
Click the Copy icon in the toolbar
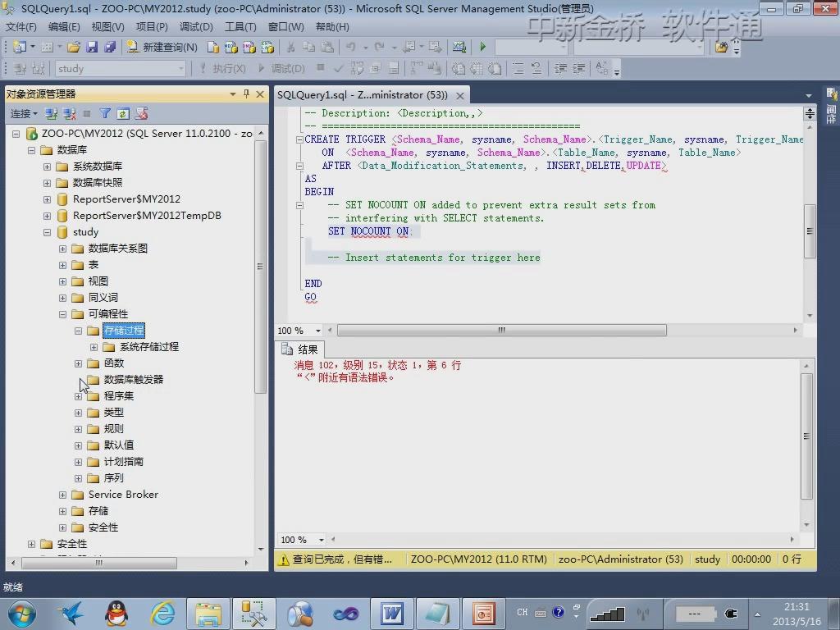(x=309, y=47)
